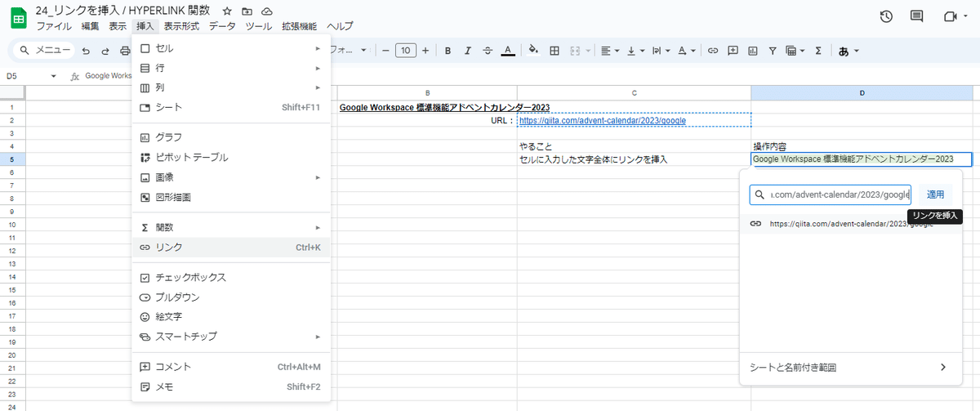Undo the last action
The width and height of the screenshot is (980, 411).
(85, 51)
